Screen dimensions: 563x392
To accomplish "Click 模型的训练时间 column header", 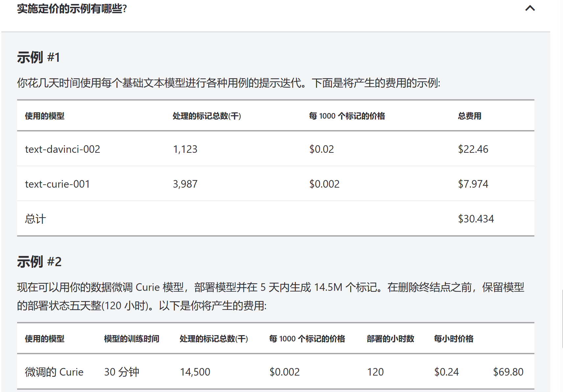I will click(x=132, y=339).
